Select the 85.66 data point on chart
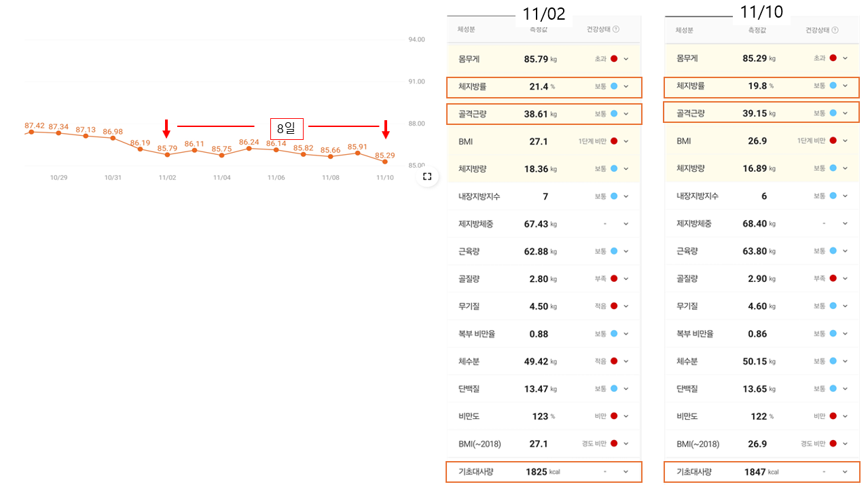 click(331, 156)
